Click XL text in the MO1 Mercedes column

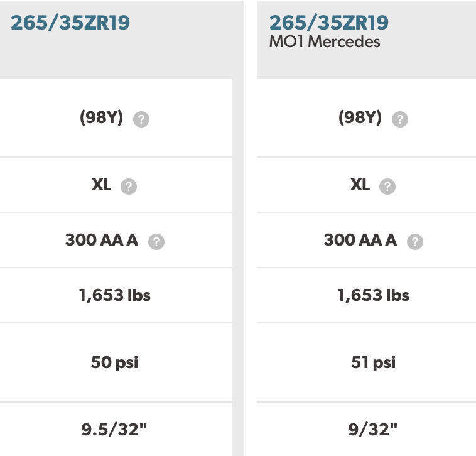(x=360, y=185)
